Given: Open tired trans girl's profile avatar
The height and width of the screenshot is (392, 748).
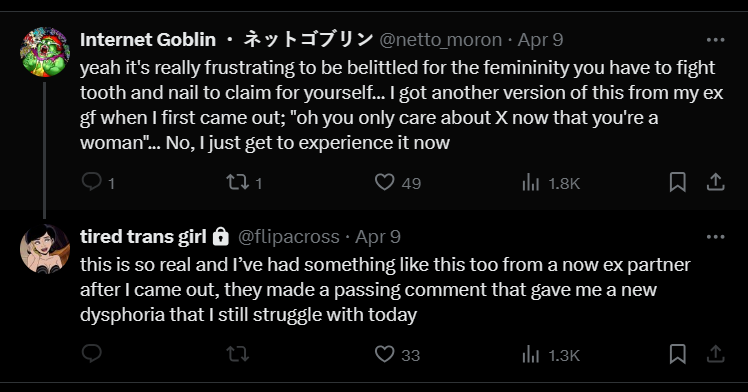Looking at the screenshot, I should (x=45, y=249).
